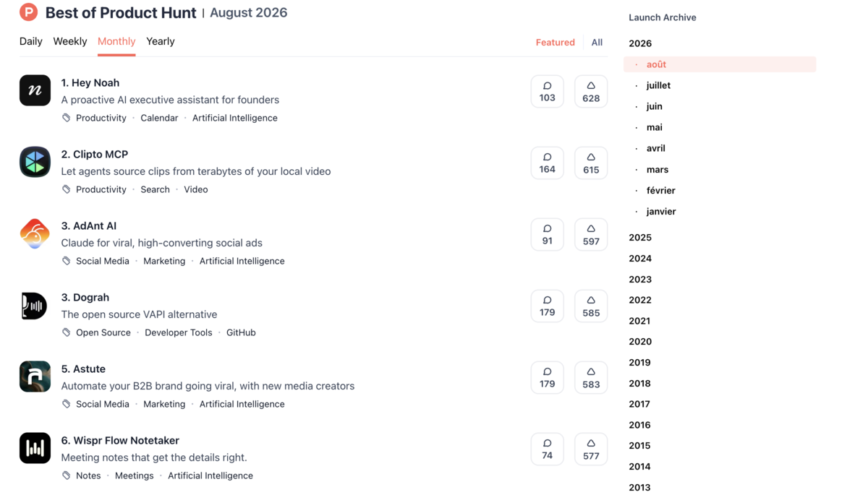868x495 pixels.
Task: Select the Daily tab
Action: 31,41
